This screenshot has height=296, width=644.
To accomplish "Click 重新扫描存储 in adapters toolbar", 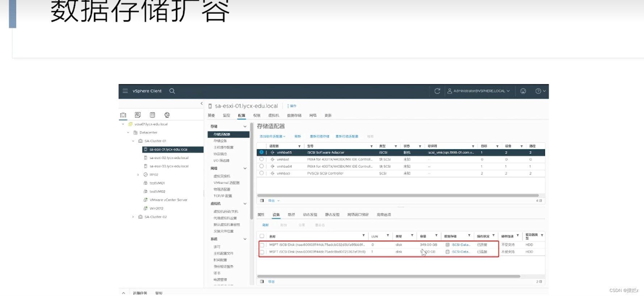I will point(320,136).
